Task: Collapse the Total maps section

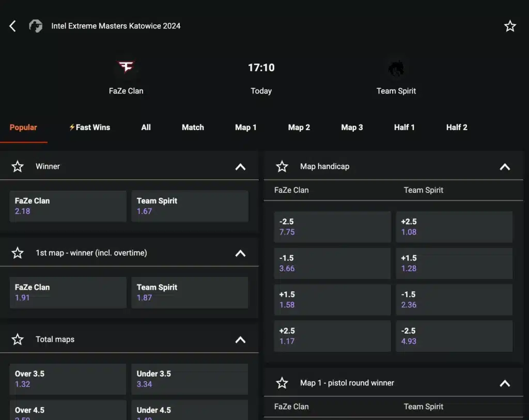Action: (240, 339)
